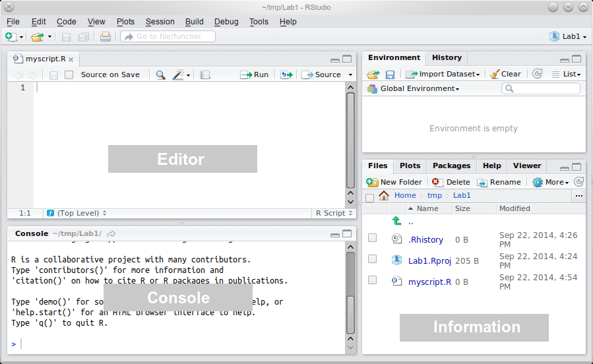Check the .Rhistory file checkbox
Viewport: 593px width, 364px height.
tap(373, 238)
